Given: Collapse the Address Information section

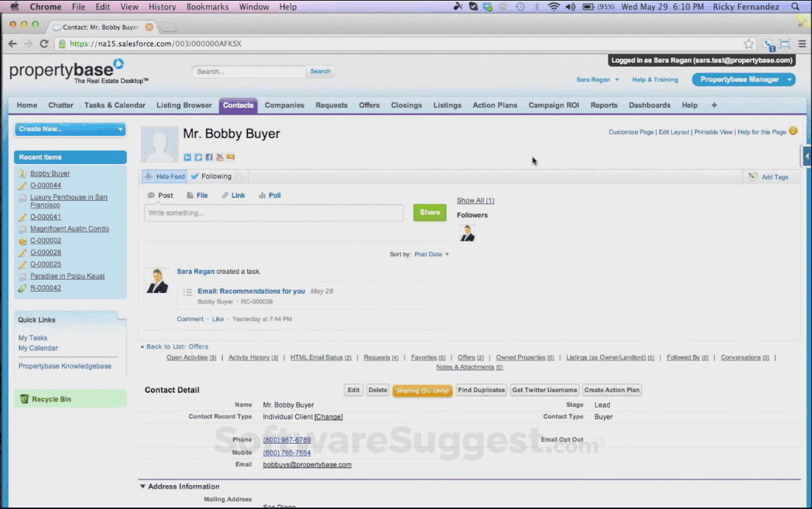Looking at the screenshot, I should (142, 486).
